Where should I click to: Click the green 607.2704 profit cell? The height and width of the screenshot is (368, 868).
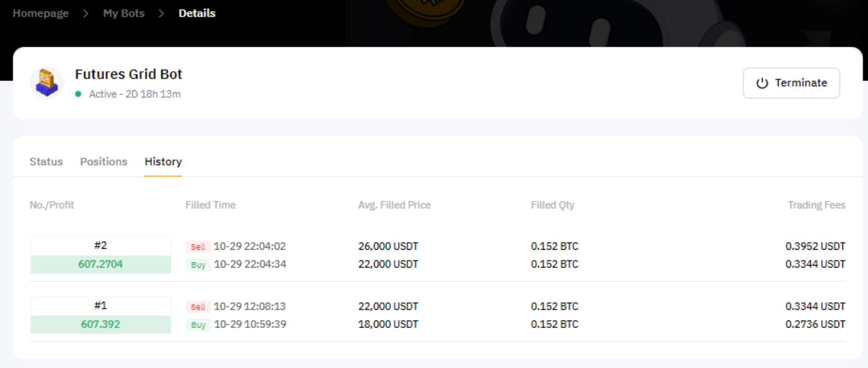[x=100, y=264]
